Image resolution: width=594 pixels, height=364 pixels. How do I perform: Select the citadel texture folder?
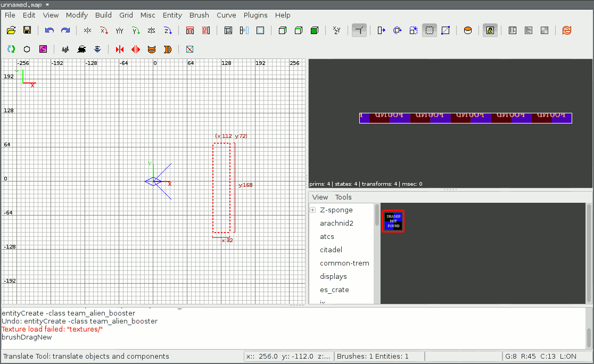(331, 250)
